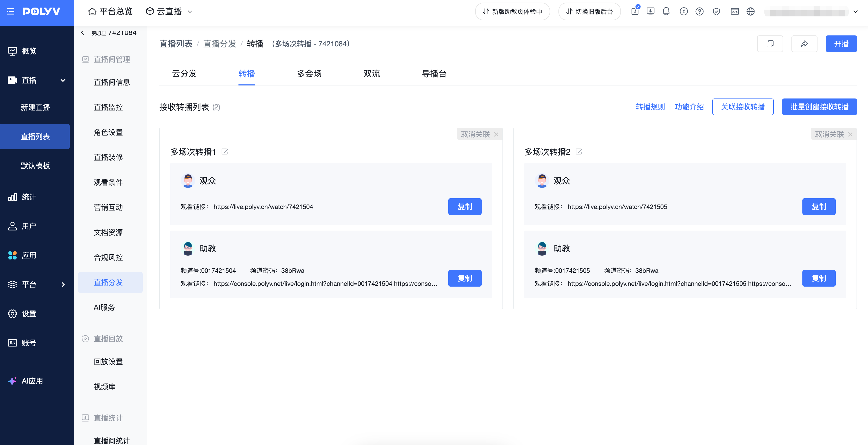
Task: Expand the 平台 sidebar submenu
Action: 63,285
